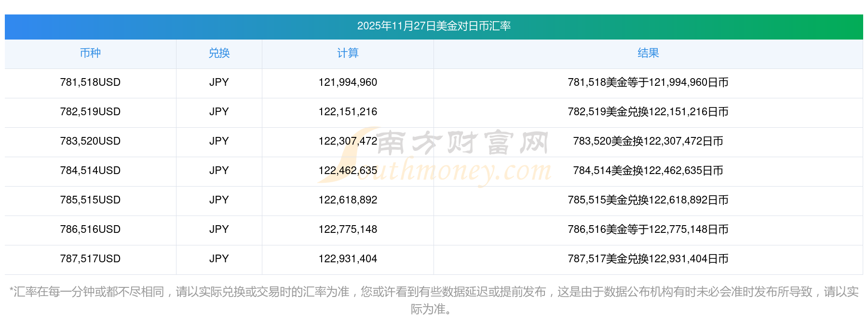Click the 汇率 disclaimer note below the table
The height and width of the screenshot is (324, 868).
(x=434, y=300)
